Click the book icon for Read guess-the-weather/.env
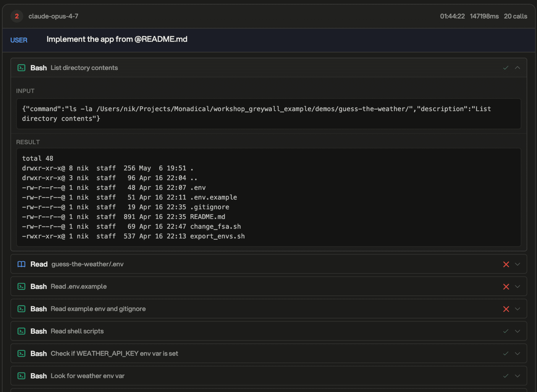The height and width of the screenshot is (392, 537). pos(21,264)
